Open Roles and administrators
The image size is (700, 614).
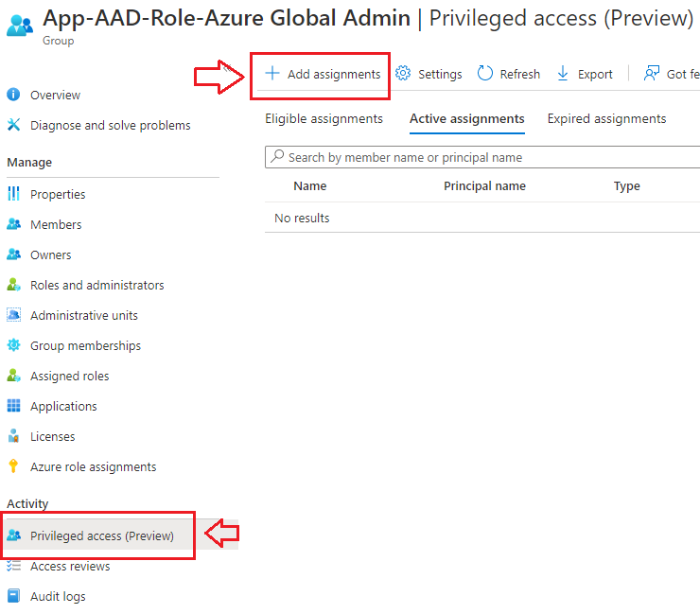[96, 285]
